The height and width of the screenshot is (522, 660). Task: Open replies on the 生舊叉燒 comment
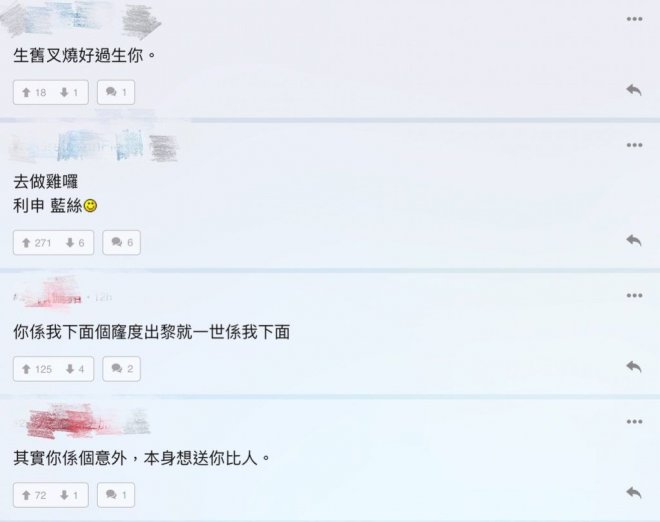click(x=116, y=92)
